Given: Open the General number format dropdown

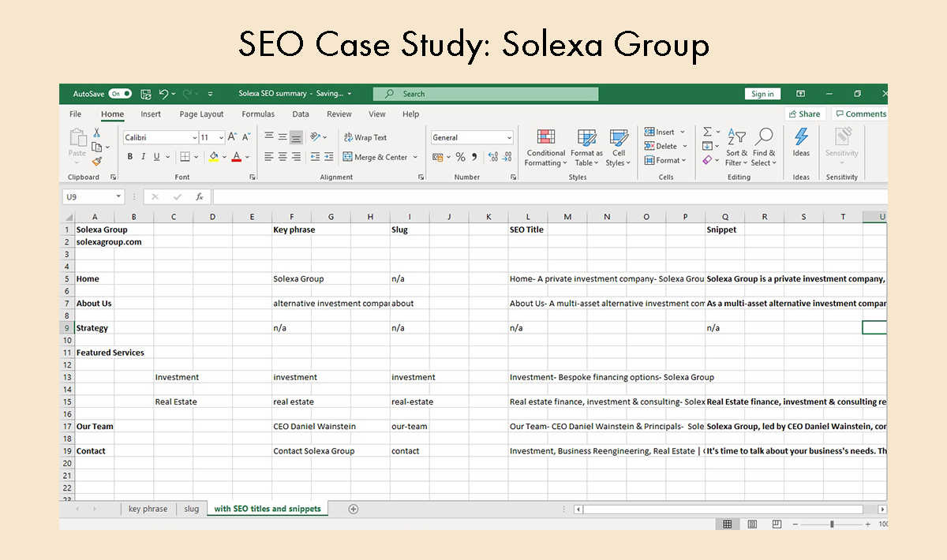Looking at the screenshot, I should [x=509, y=137].
